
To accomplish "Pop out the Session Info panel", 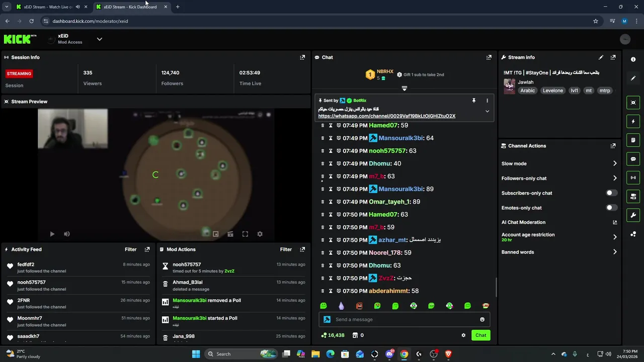I will pyautogui.click(x=302, y=57).
